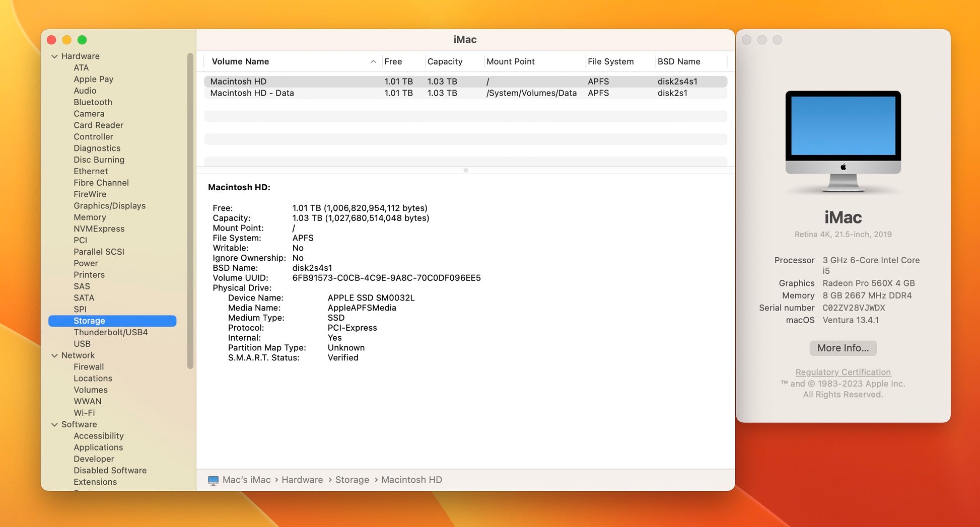Open More Info in About This Mac
The height and width of the screenshot is (527, 980).
click(843, 348)
